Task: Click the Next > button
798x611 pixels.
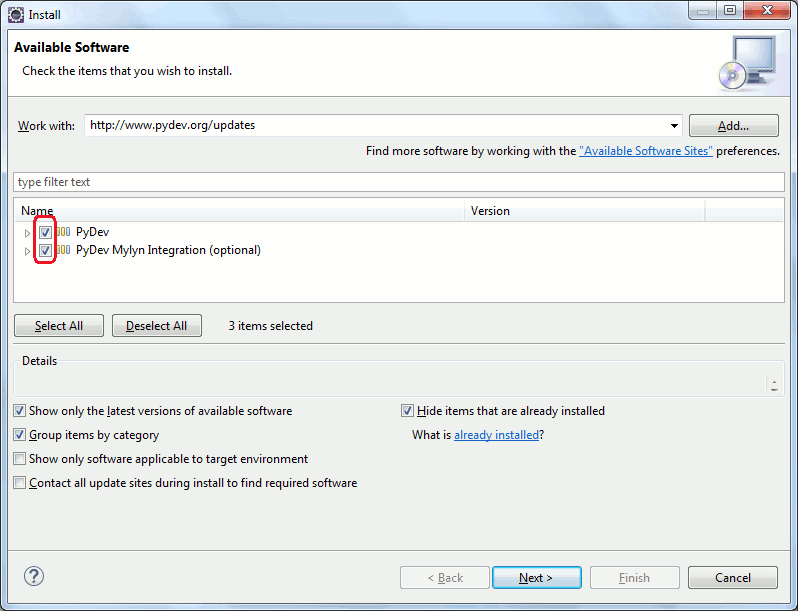Action: 536,577
